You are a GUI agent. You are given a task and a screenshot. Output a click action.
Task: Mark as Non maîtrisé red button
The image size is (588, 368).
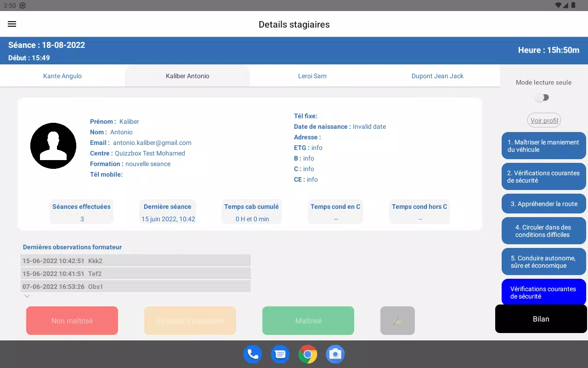tap(72, 321)
